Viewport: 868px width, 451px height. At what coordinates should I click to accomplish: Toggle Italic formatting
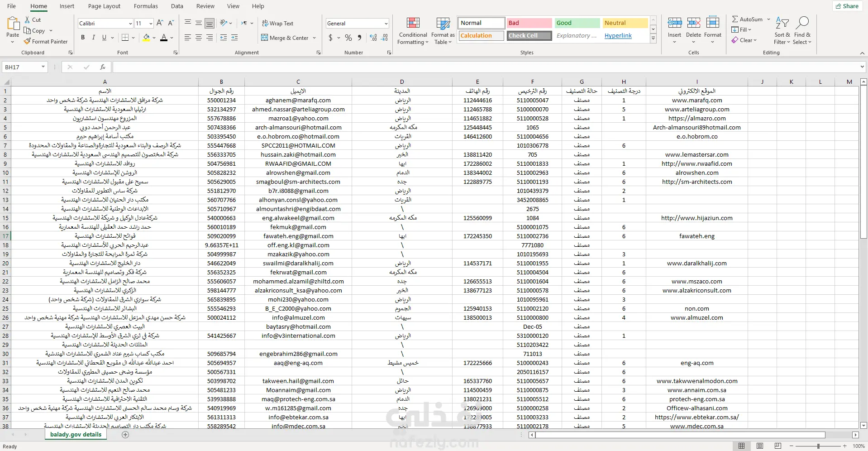coord(94,38)
